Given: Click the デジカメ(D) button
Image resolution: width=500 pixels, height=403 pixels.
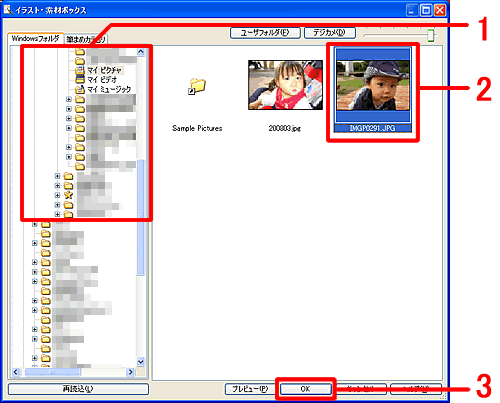Looking at the screenshot, I should click(x=330, y=33).
